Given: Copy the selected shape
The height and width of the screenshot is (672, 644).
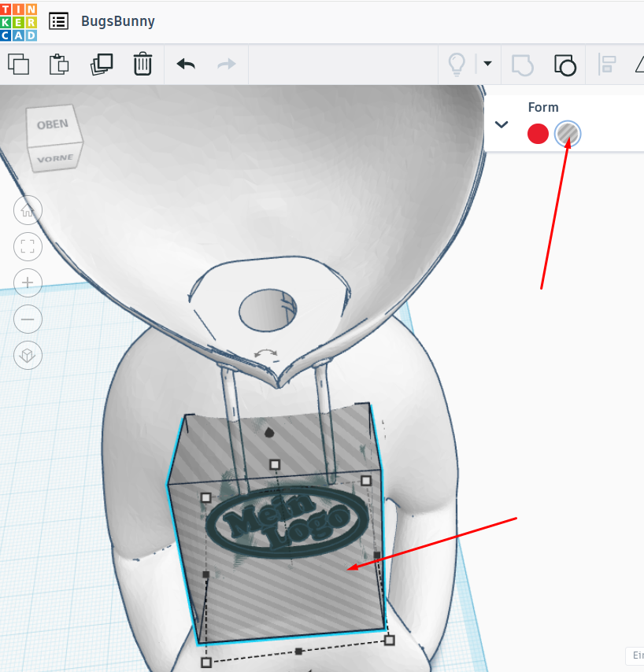Looking at the screenshot, I should [x=18, y=65].
